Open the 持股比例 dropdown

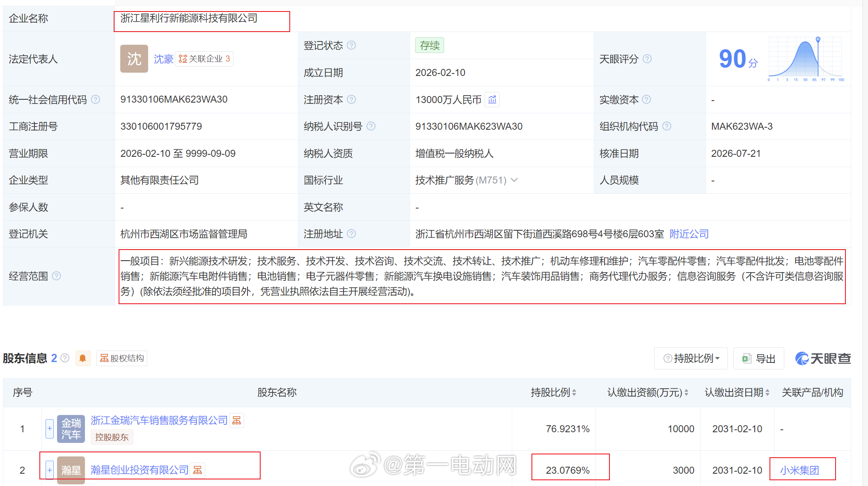pyautogui.click(x=691, y=358)
